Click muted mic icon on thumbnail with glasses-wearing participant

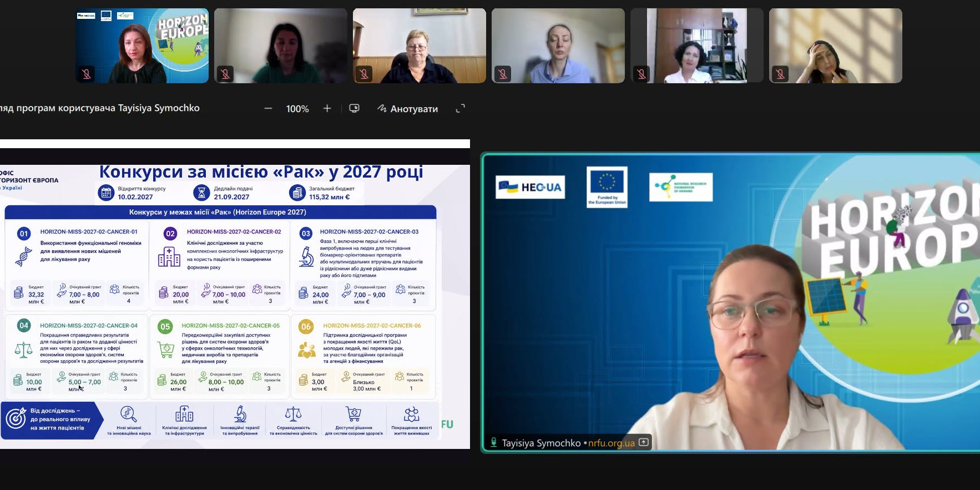364,74
